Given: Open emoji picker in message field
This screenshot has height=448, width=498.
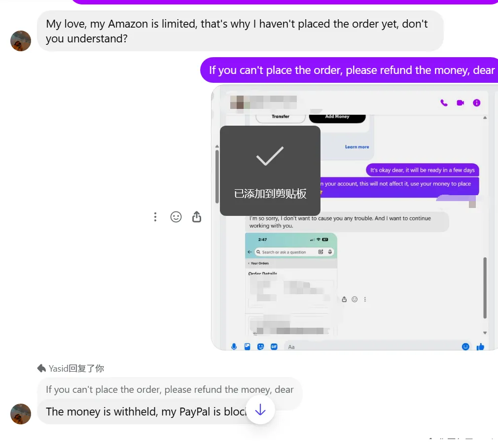Looking at the screenshot, I should tap(465, 346).
